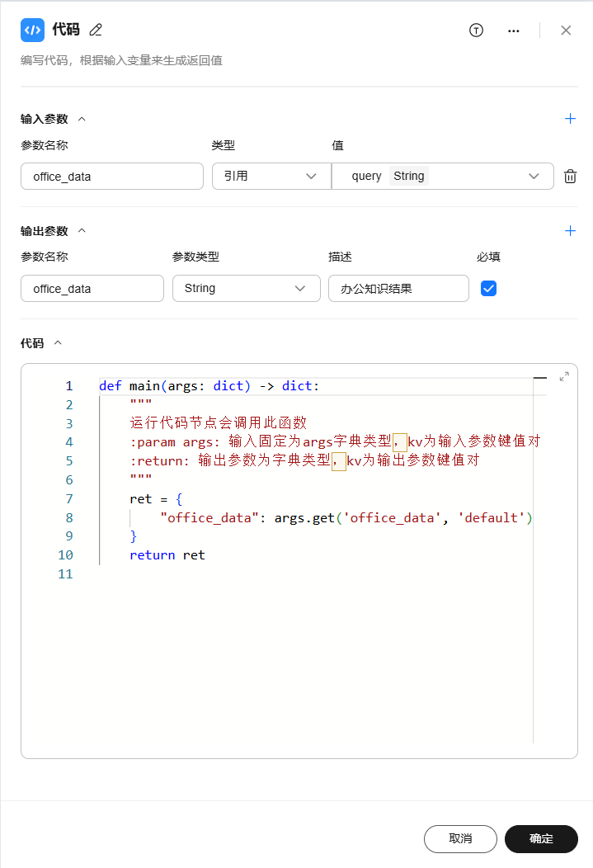This screenshot has height=868, width=593.
Task: Click the closing brace on code line 9
Action: [x=134, y=536]
